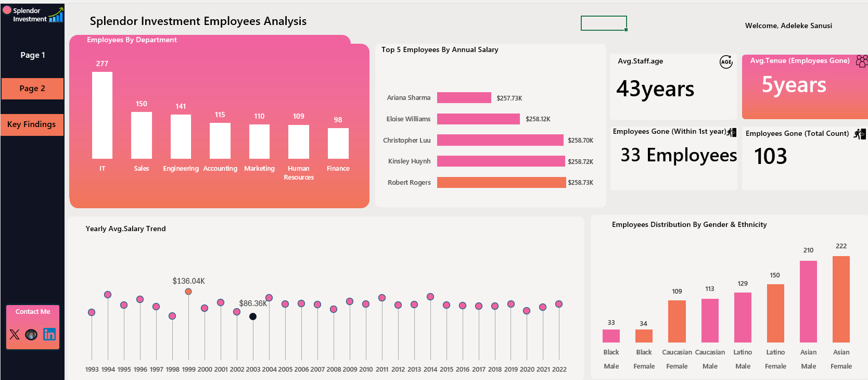
Task: Select Robert Rogers' orange salary bar
Action: click(502, 182)
